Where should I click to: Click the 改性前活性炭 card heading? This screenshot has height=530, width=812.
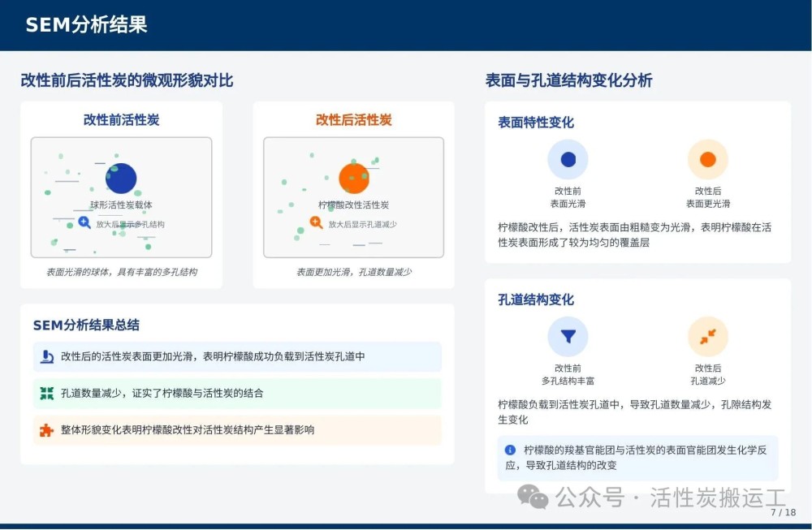(121, 120)
